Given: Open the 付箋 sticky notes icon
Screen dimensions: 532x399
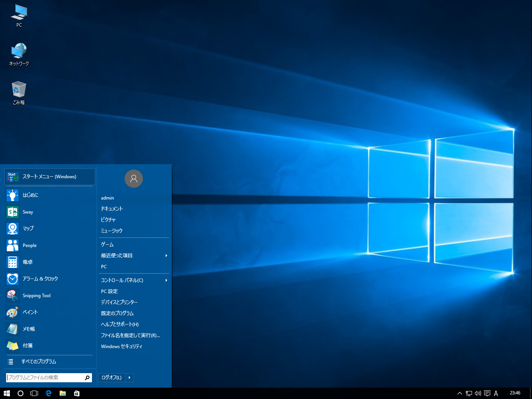Looking at the screenshot, I should 13,346.
